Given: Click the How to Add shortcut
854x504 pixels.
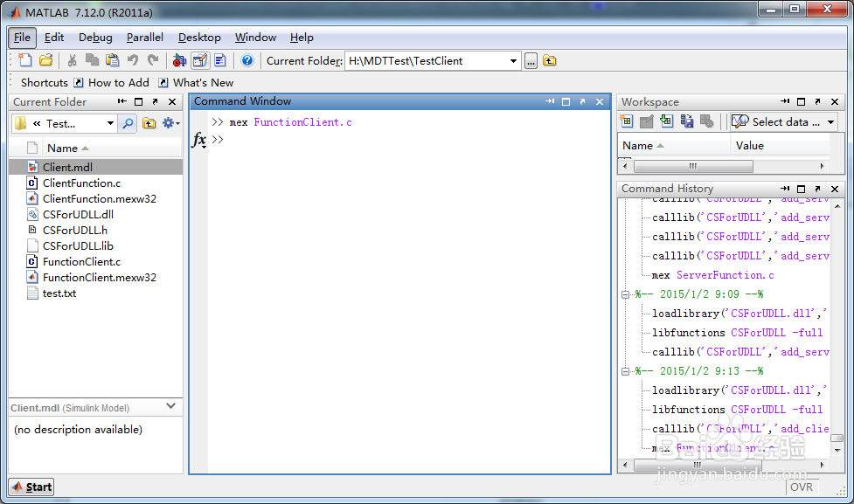Looking at the screenshot, I should point(112,83).
